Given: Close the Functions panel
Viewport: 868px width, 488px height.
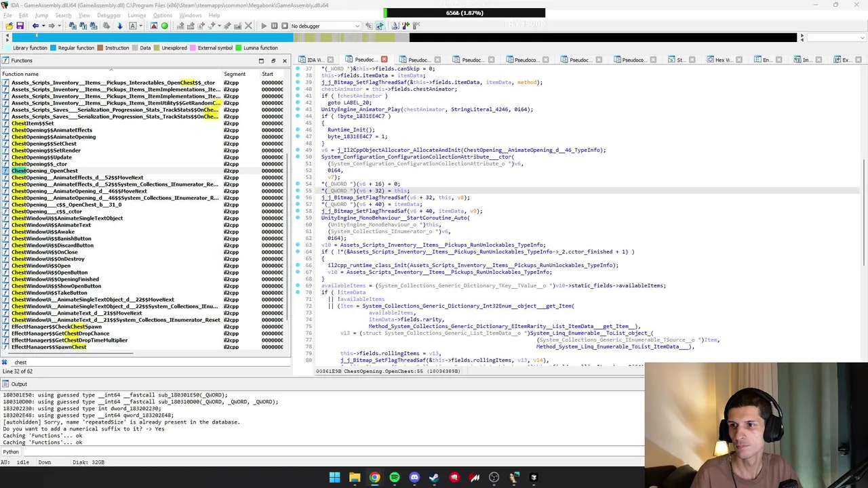Looking at the screenshot, I should tap(284, 60).
